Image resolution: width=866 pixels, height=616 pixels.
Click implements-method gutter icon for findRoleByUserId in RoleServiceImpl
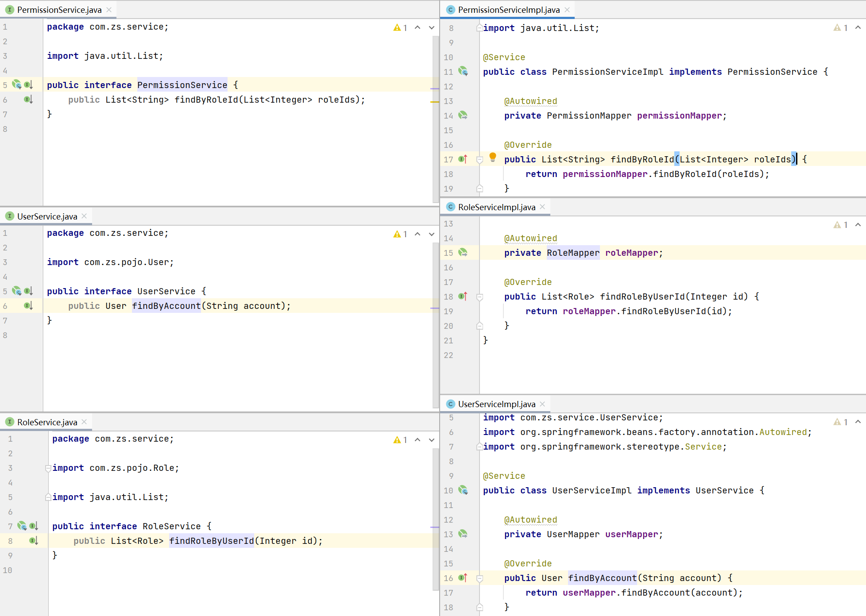[x=463, y=296]
